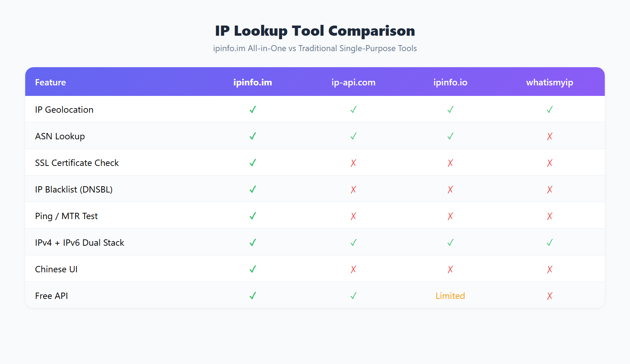630x364 pixels.
Task: Click ip-api.com checkmark in IP Geolocation row
Action: (353, 110)
